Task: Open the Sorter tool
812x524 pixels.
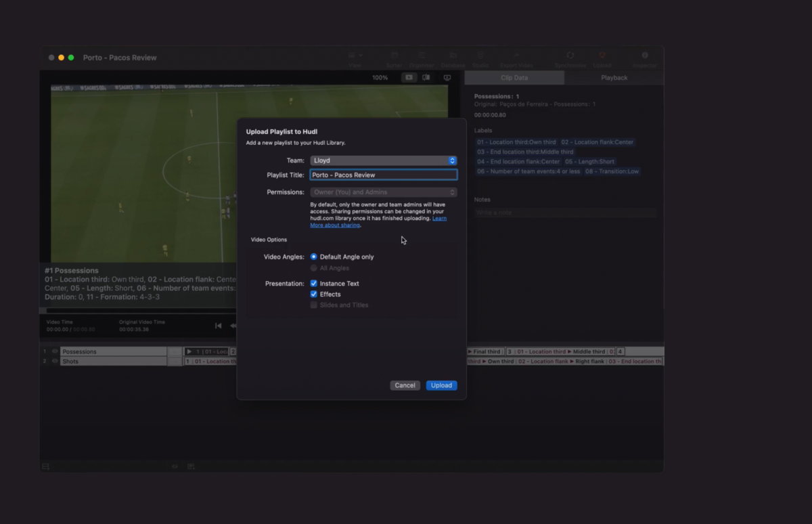Action: click(x=394, y=58)
